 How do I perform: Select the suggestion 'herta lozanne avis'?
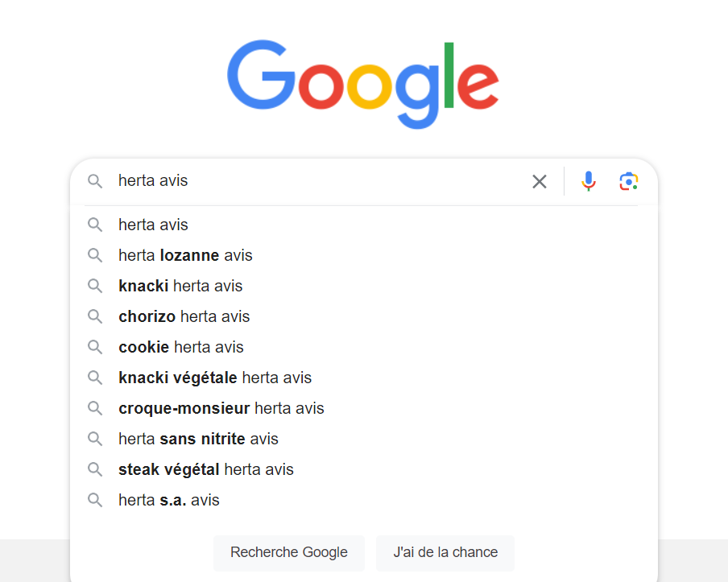point(185,255)
